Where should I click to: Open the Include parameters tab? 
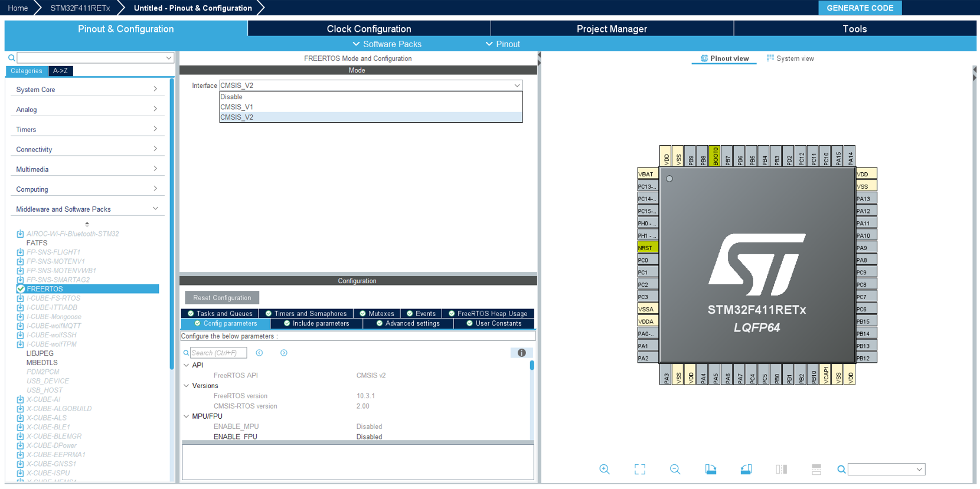pyautogui.click(x=316, y=324)
